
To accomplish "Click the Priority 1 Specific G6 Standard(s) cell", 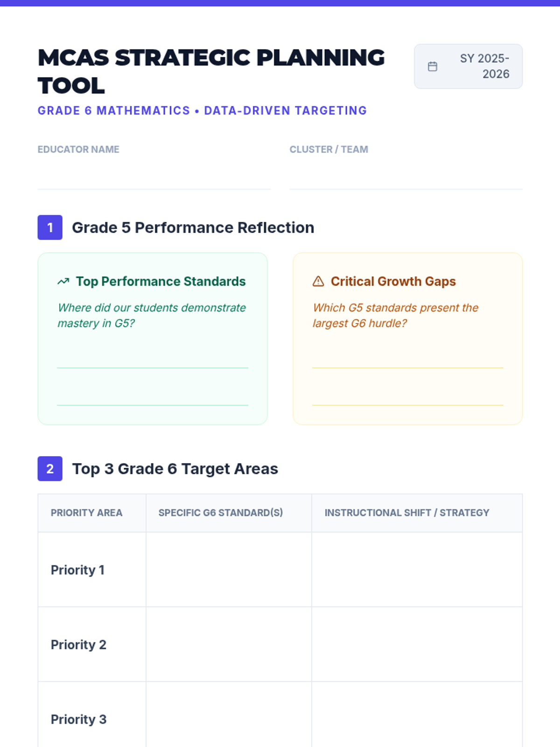I will click(x=229, y=570).
